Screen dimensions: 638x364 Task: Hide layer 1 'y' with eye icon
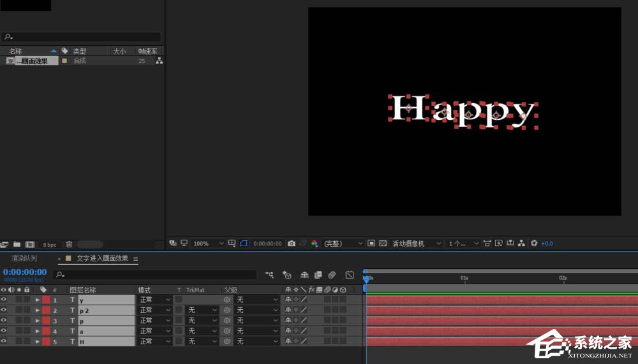(x=4, y=300)
